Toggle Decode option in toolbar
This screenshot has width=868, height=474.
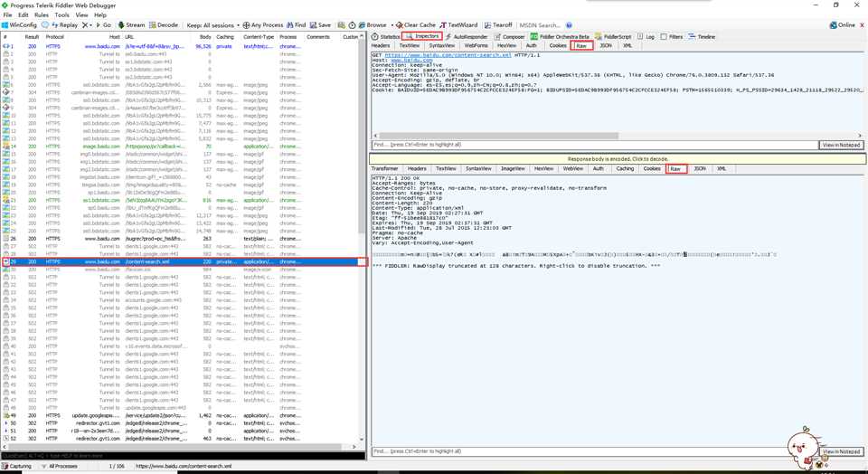[x=164, y=25]
